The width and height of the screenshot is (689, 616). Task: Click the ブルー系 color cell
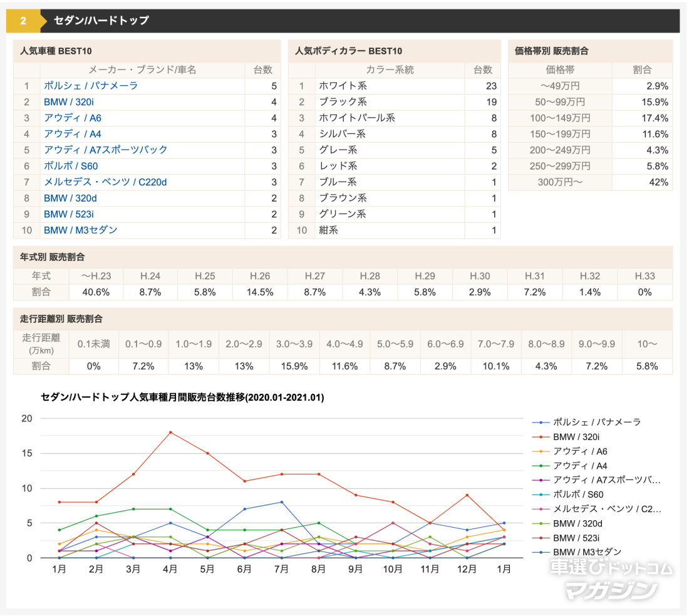tap(390, 182)
